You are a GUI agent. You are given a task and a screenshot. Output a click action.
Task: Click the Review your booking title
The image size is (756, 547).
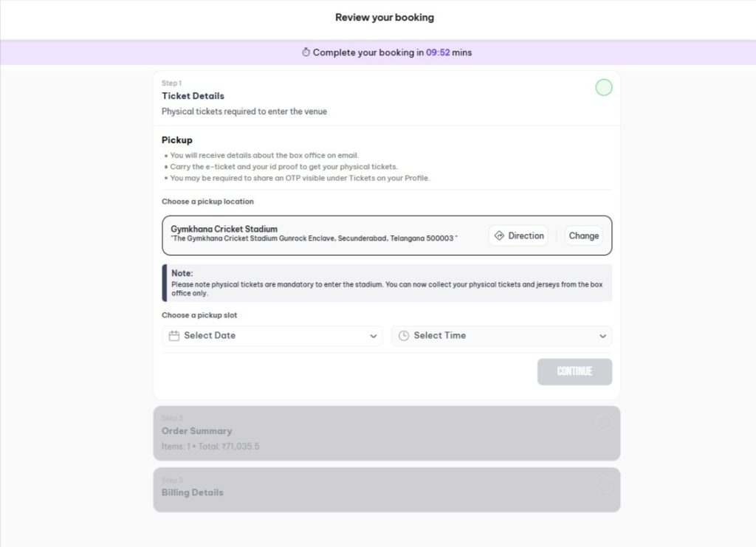coord(385,17)
